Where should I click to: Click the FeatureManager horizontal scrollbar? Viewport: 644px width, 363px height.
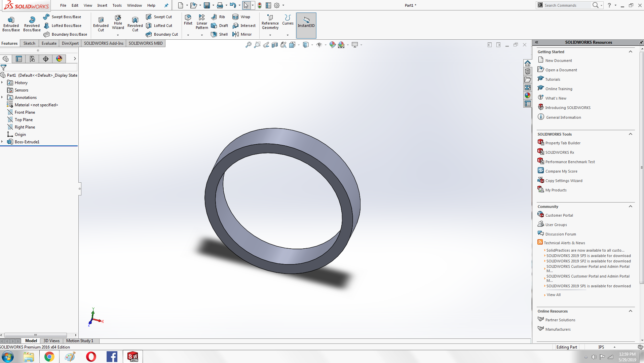[x=36, y=335]
